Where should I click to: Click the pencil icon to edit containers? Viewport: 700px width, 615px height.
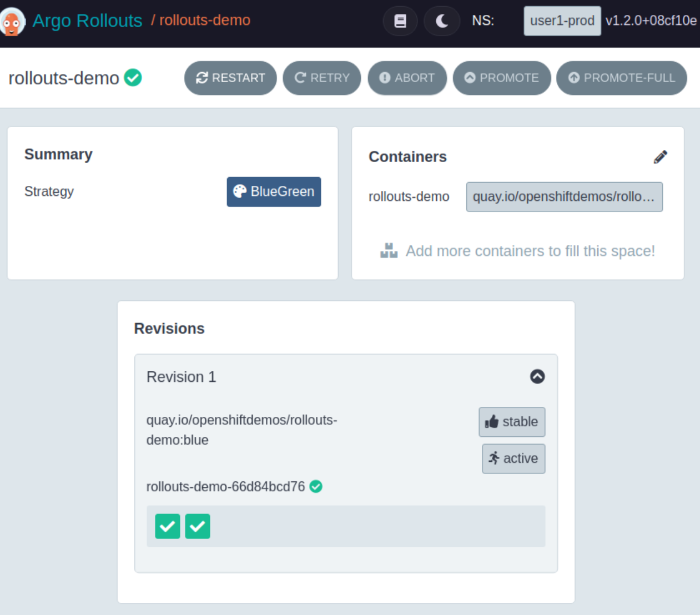(x=661, y=157)
